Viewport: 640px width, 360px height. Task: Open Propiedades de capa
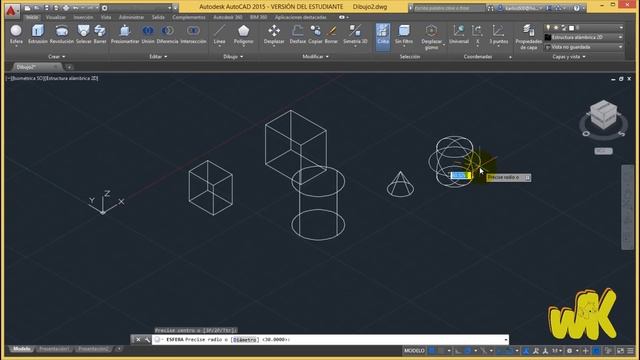[529, 37]
